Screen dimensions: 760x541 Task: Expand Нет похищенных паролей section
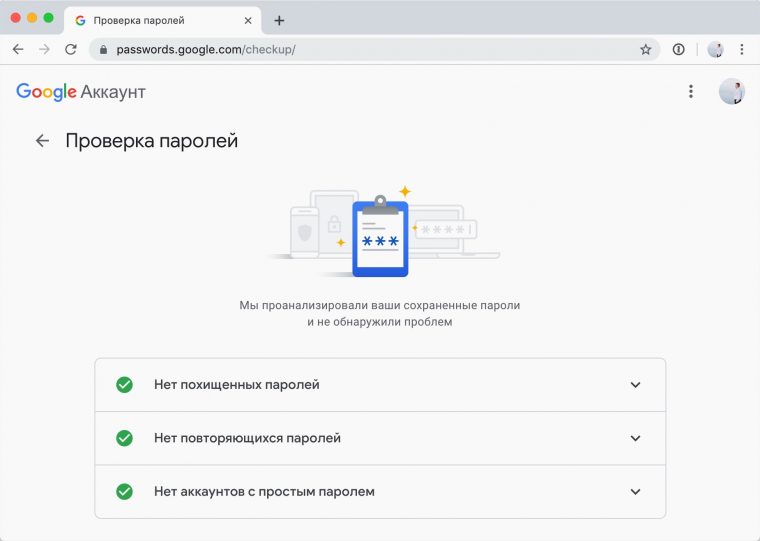tap(380, 385)
